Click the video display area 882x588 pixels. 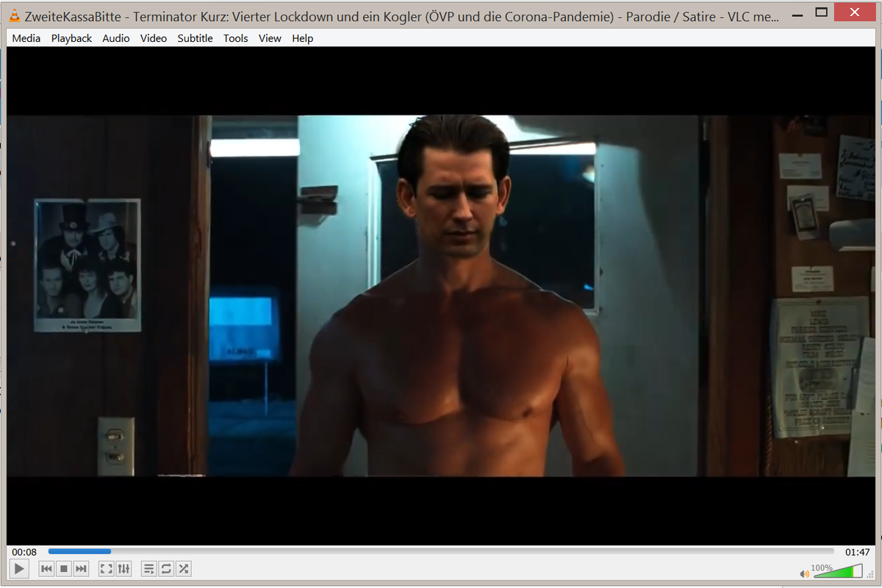pyautogui.click(x=441, y=295)
